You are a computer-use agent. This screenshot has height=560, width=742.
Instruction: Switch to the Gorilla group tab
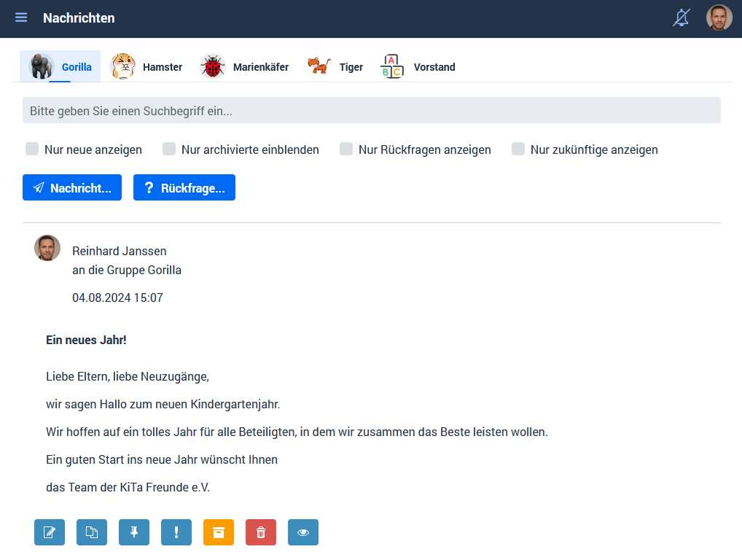point(60,67)
